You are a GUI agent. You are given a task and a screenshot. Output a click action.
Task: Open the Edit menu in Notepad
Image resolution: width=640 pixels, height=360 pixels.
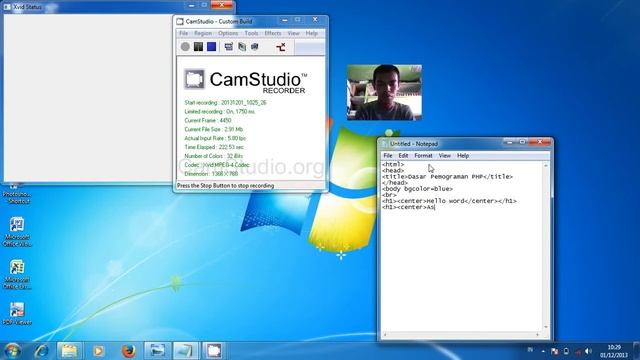coord(403,156)
